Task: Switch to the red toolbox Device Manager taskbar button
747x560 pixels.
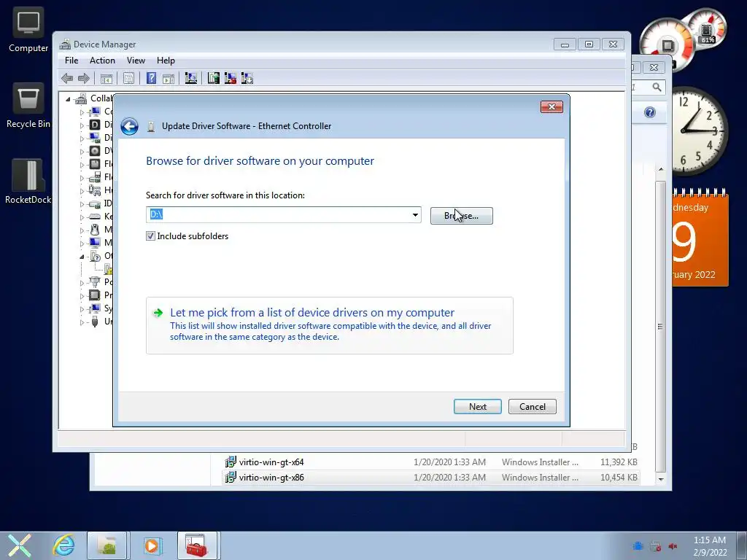Action: [197, 545]
